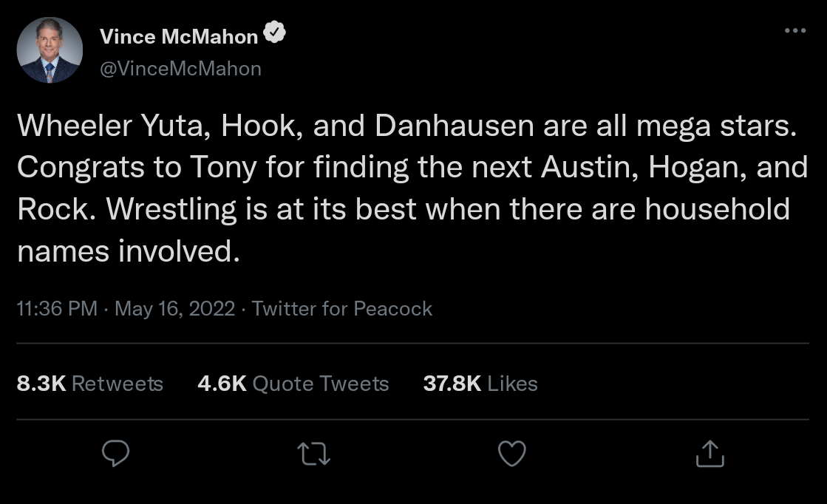Click the May 16, 2022 date

pos(175,308)
